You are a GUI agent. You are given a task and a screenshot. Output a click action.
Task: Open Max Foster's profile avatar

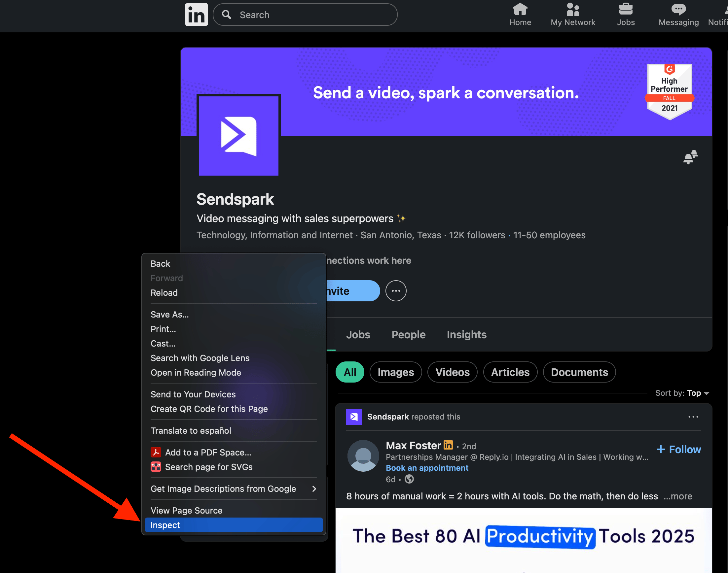point(363,455)
